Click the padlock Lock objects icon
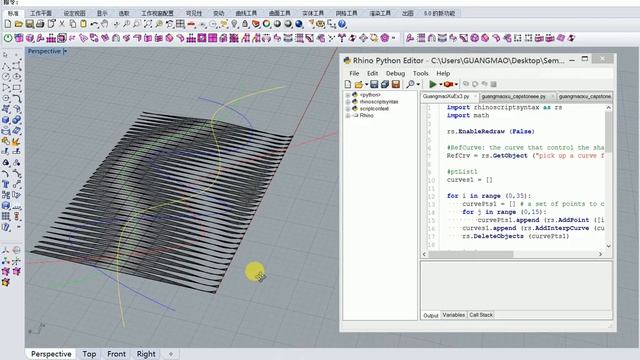The image size is (640, 360). click(245, 24)
